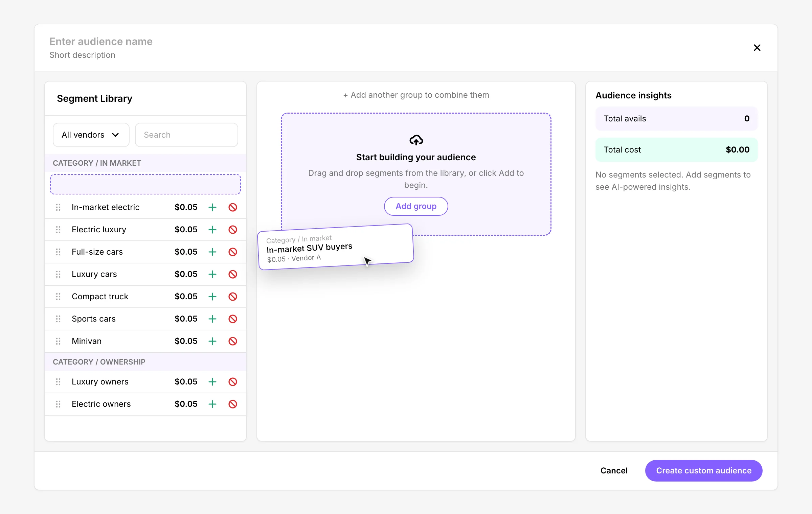Focus the segment library Search field

pos(186,135)
